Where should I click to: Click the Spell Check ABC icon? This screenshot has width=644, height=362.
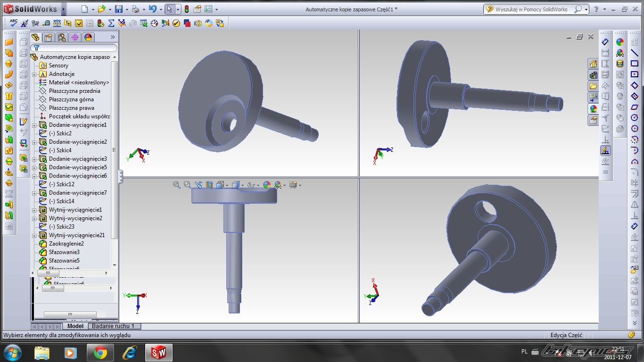pos(13,23)
